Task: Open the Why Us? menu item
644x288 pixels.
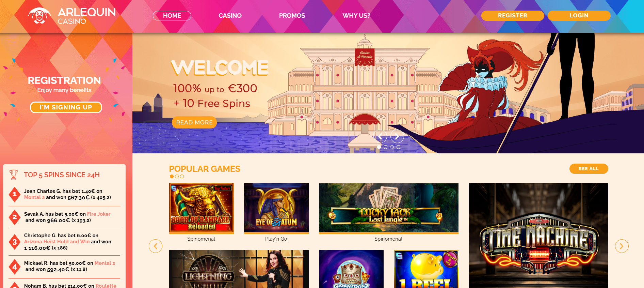Action: point(356,16)
